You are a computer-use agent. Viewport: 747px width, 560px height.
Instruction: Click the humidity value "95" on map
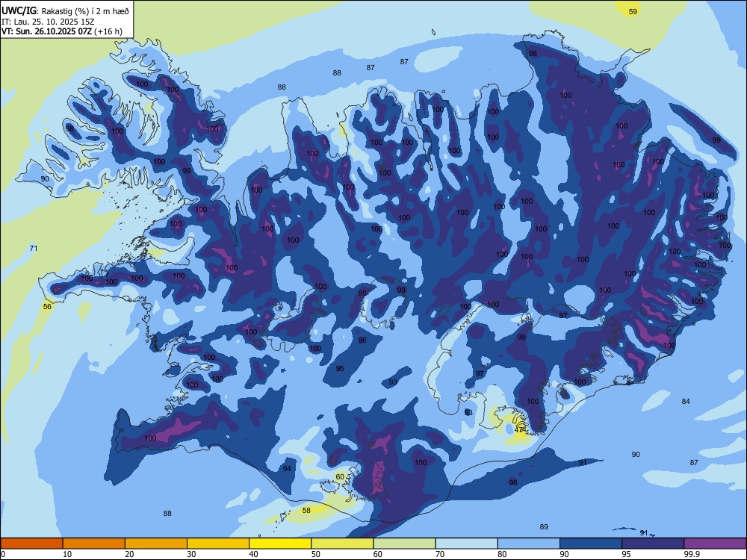[340, 369]
